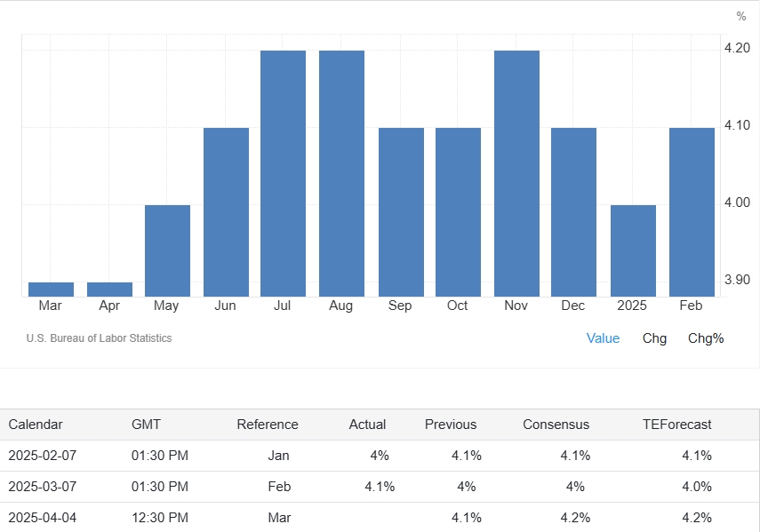Switch chart to Chg view
The image size is (760, 532).
[x=654, y=338]
